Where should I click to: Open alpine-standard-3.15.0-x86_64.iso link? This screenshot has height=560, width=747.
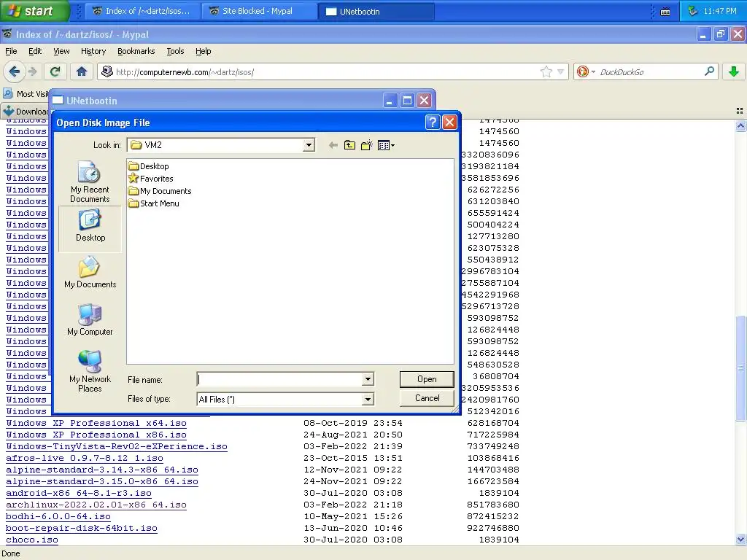click(x=102, y=481)
